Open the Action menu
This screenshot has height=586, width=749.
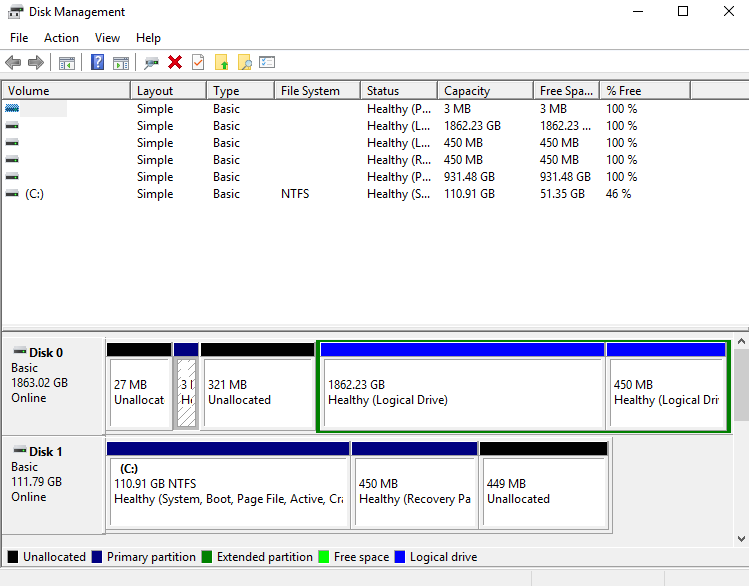pos(61,38)
